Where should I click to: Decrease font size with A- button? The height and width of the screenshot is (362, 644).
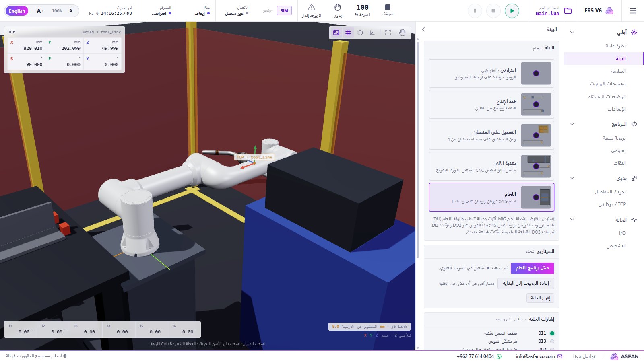pos(72,11)
